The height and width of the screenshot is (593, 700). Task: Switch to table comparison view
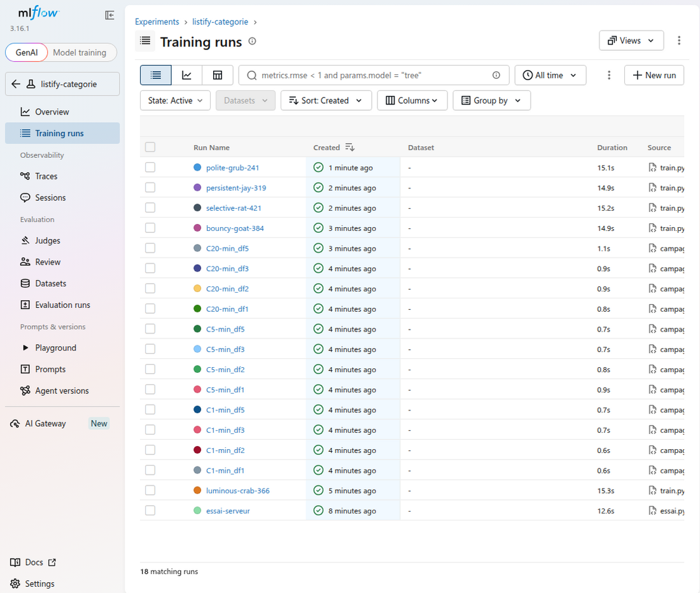[x=218, y=75]
